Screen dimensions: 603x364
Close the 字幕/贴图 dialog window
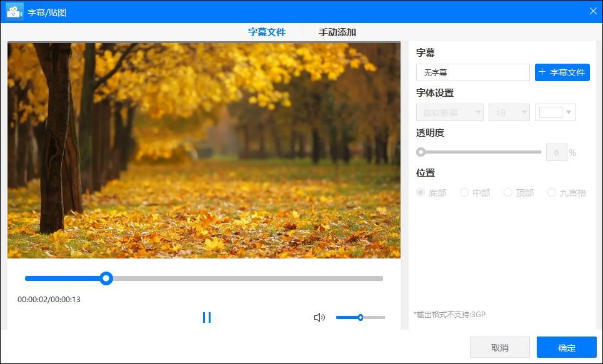(x=593, y=11)
